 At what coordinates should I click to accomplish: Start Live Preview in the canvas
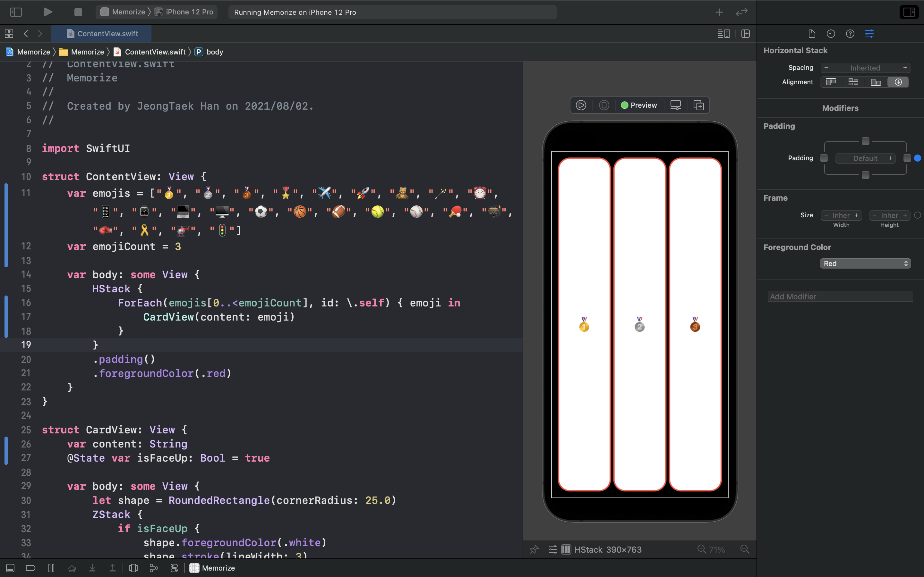[x=581, y=105]
